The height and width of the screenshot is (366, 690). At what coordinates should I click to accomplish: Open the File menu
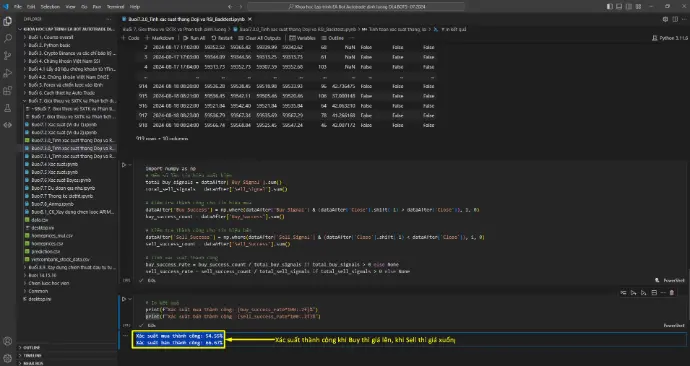tap(18, 7)
